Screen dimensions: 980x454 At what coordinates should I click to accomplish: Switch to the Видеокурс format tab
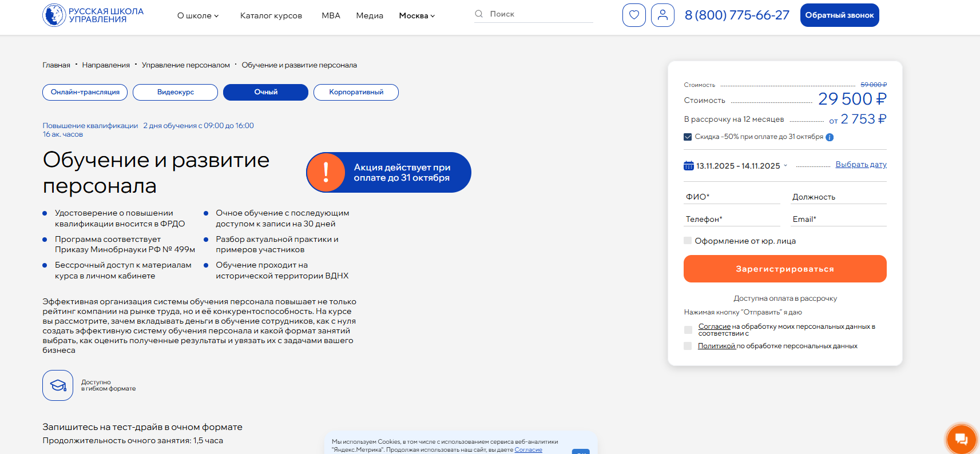pos(175,92)
